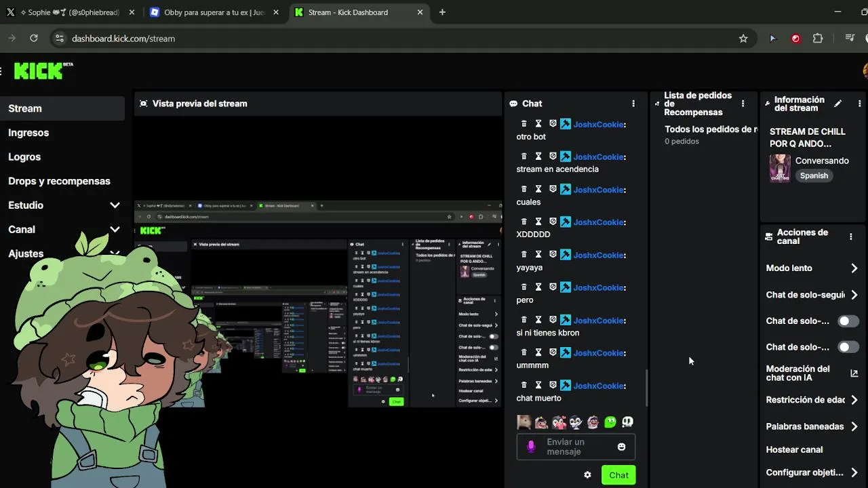This screenshot has height=488, width=868.
Task: Bookmark this page with star icon
Action: coord(743,39)
